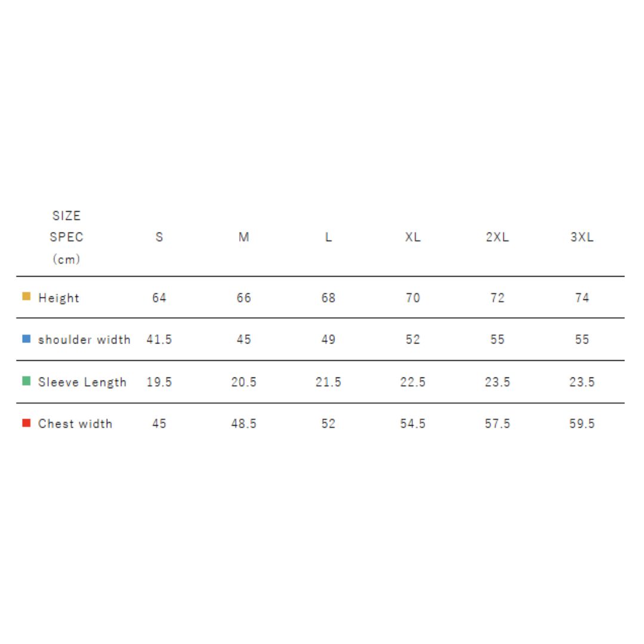Click sleeve length value 21.5 for L

329,382
